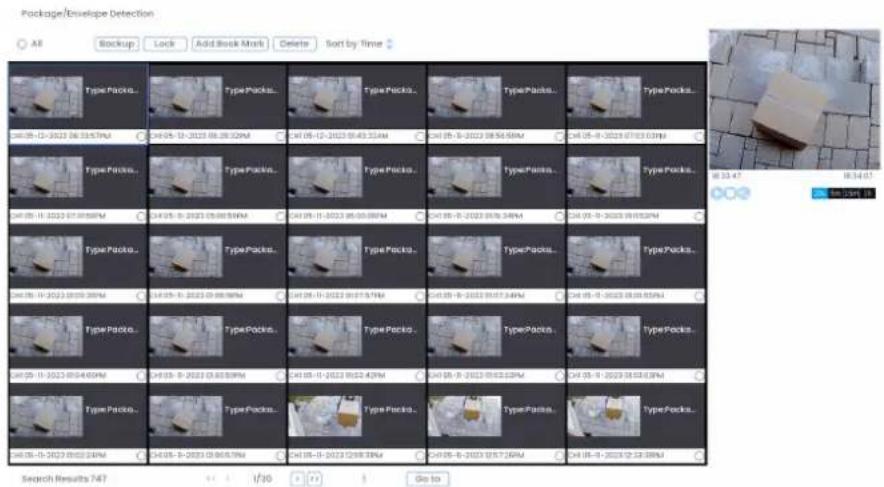Go to the first results page
Viewport: 884px width, 487px height.
[x=210, y=479]
